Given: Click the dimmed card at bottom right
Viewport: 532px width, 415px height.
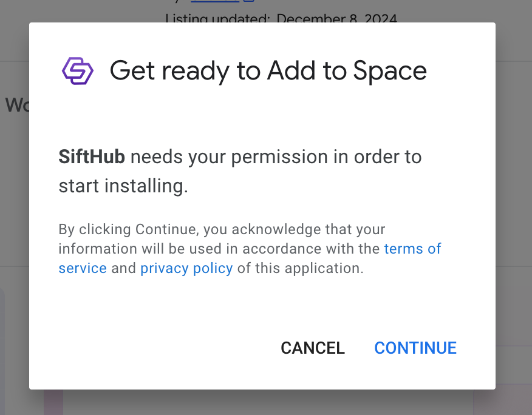Looking at the screenshot, I should pyautogui.click(x=502, y=400).
